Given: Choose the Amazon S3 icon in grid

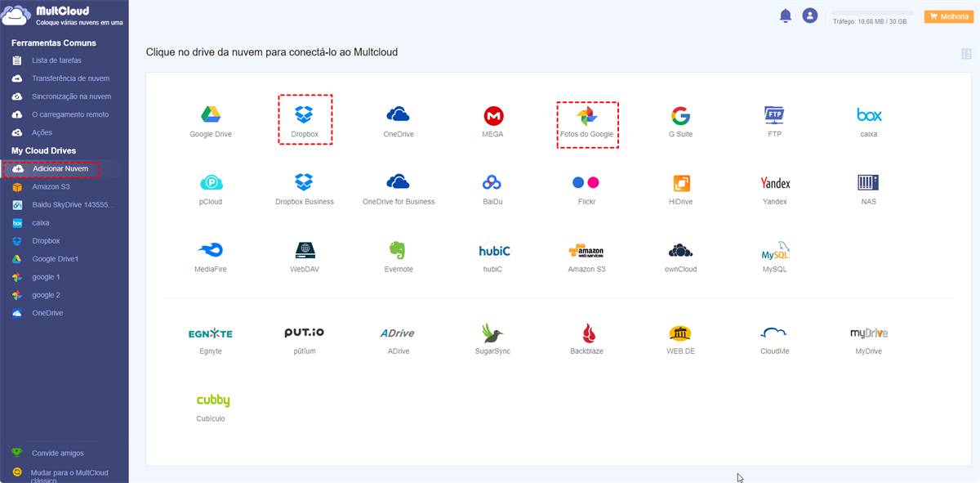Looking at the screenshot, I should (586, 251).
